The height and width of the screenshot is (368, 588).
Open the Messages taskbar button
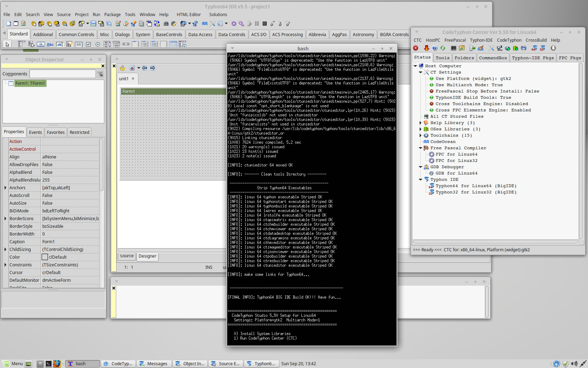tap(154, 363)
